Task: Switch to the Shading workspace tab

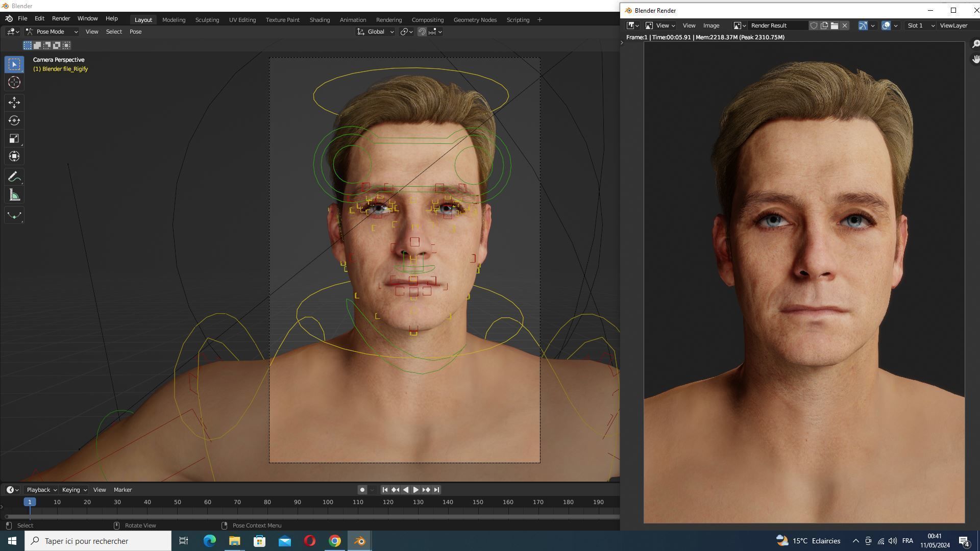Action: pyautogui.click(x=320, y=19)
